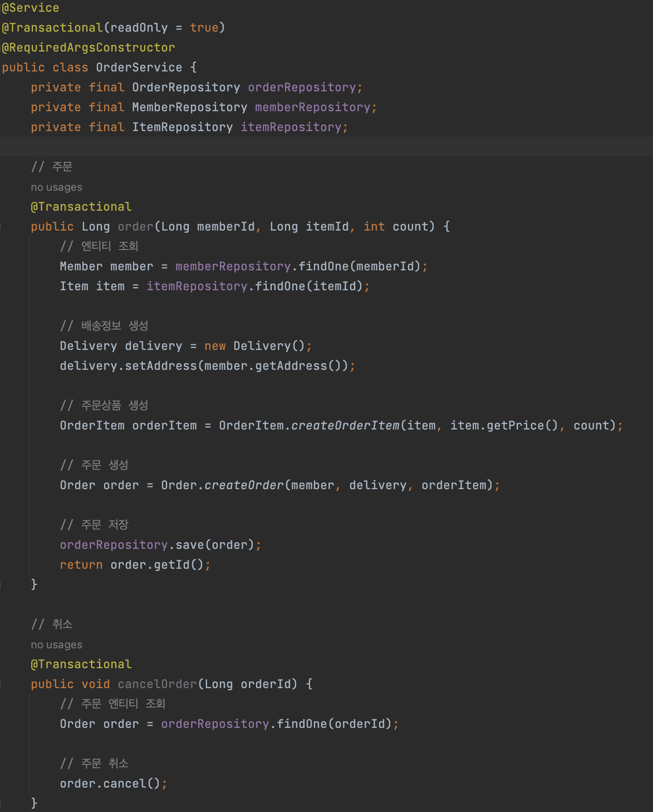653x812 pixels.
Task: Click the order method name in its signature
Action: coord(135,227)
